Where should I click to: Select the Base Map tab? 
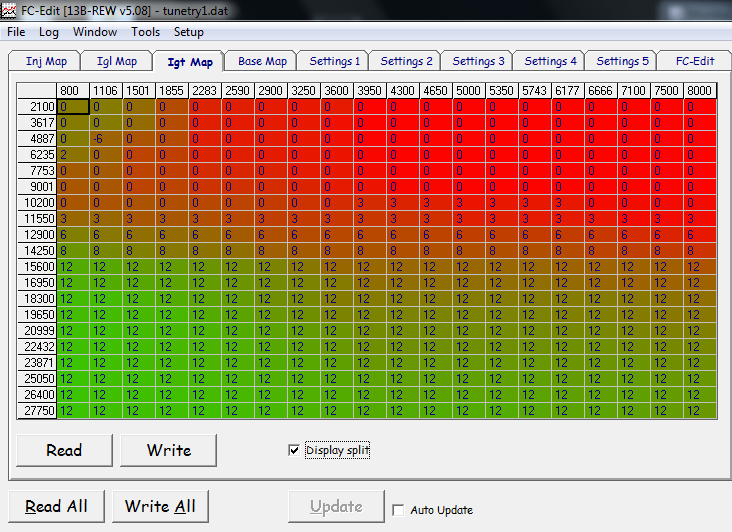pos(262,61)
